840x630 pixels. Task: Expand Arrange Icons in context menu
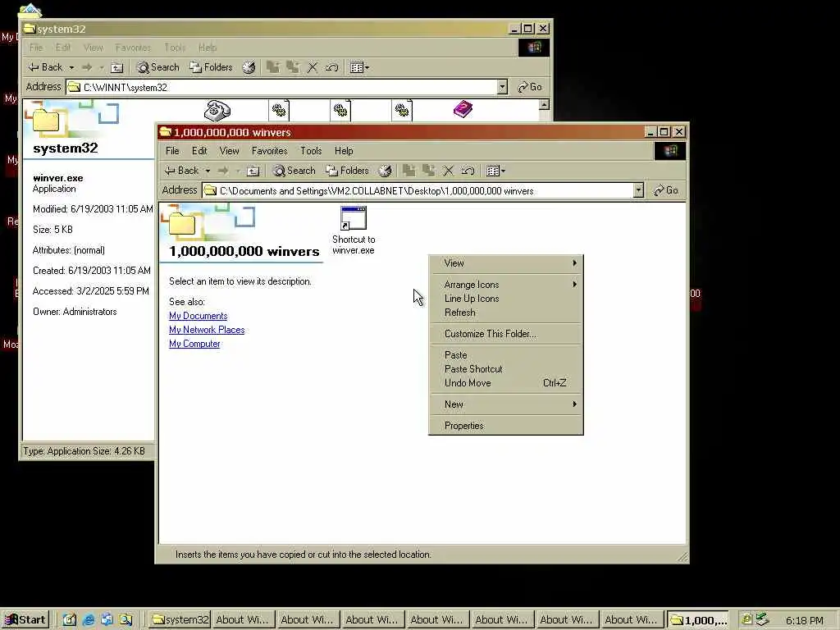[505, 285]
